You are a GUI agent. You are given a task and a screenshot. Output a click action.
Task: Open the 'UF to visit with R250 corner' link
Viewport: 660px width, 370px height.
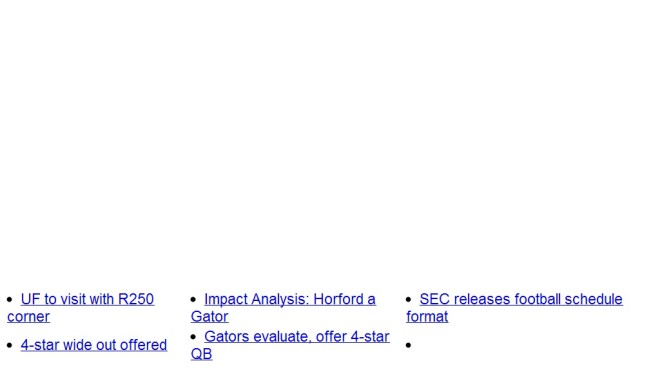point(87,299)
